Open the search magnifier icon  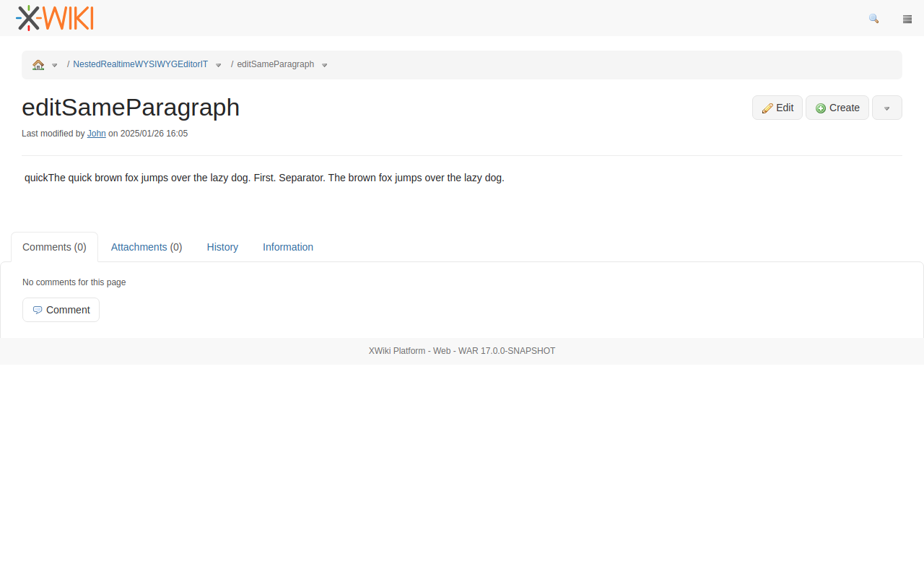coord(873,19)
